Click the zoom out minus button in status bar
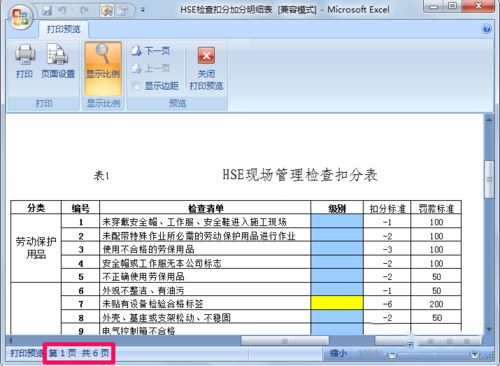Image resolution: width=500 pixels, height=366 pixels. (x=393, y=355)
